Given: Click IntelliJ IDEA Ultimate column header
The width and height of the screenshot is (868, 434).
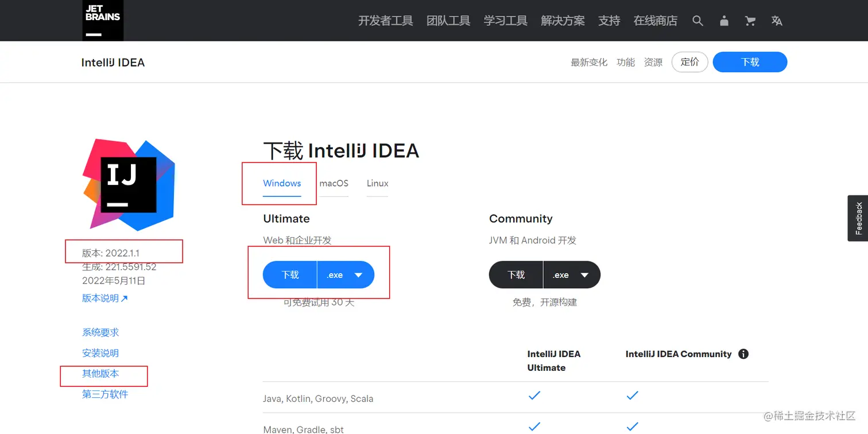Looking at the screenshot, I should [x=554, y=361].
